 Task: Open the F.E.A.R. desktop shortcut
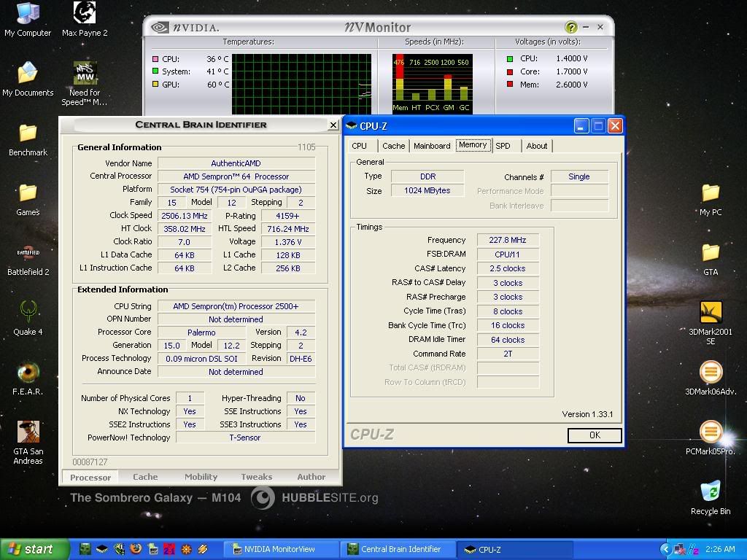(28, 372)
